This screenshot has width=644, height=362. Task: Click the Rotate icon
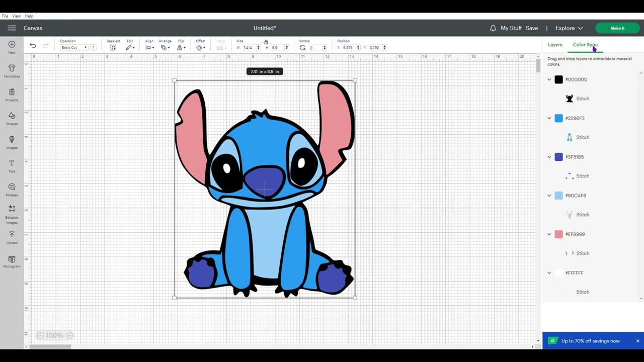coord(302,48)
